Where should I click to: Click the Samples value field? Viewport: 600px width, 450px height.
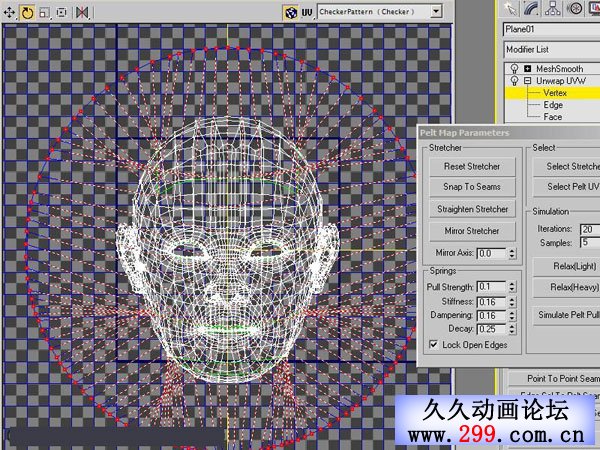590,243
